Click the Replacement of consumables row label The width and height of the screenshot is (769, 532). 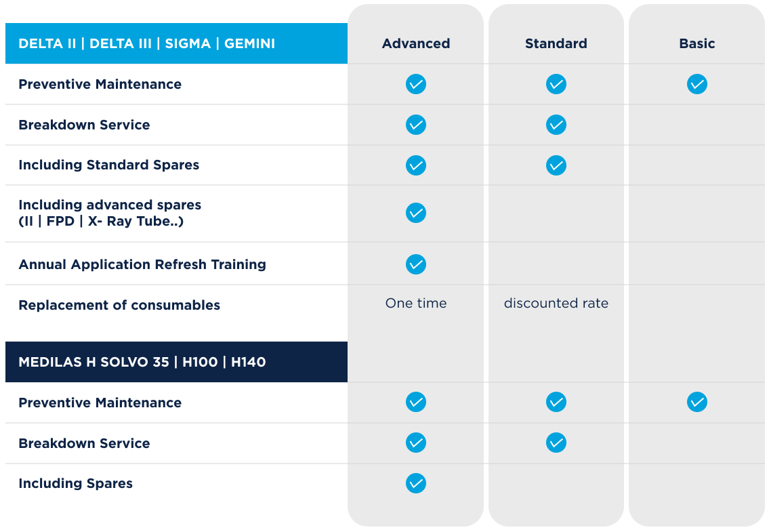pos(119,305)
